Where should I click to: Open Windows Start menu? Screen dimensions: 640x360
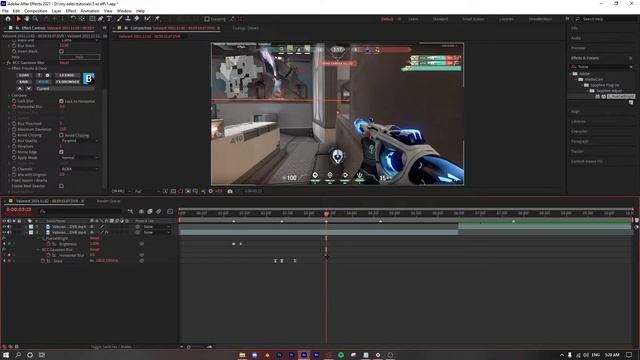6,355
